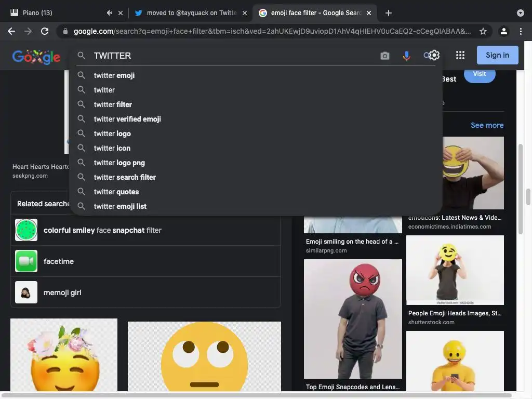Choose the 'twitter filter' suggestion

pyautogui.click(x=256, y=104)
